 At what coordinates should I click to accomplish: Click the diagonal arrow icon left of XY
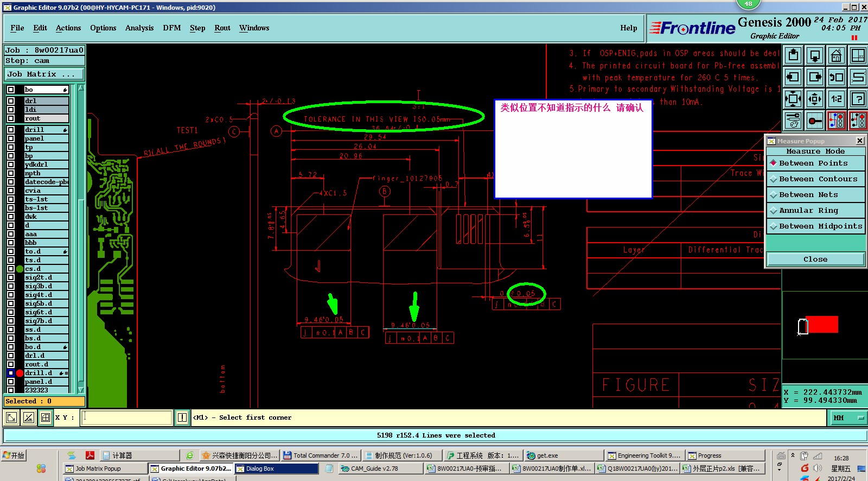click(x=11, y=417)
